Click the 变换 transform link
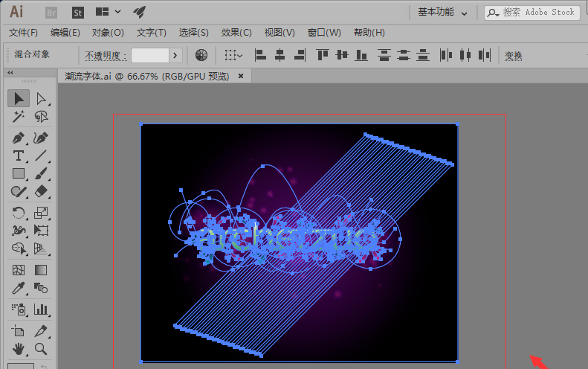This screenshot has width=588, height=369. (514, 55)
